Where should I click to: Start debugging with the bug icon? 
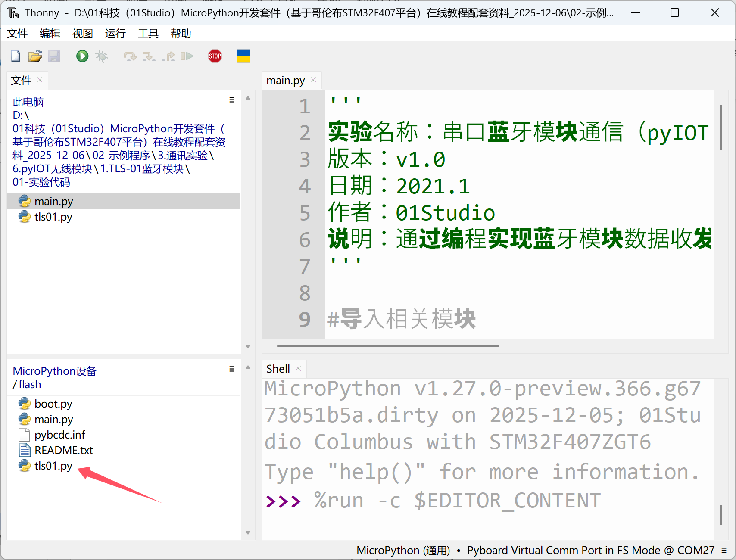click(x=102, y=56)
